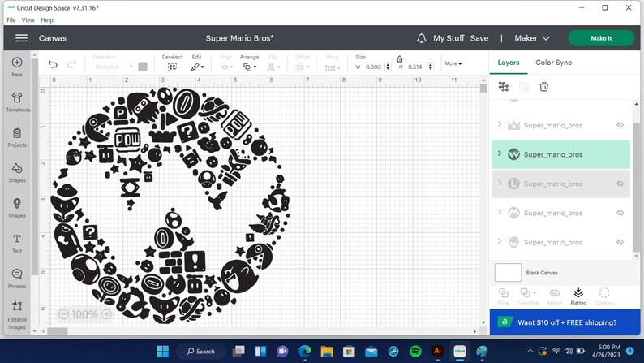
Task: Redo the last action
Action: pyautogui.click(x=71, y=64)
